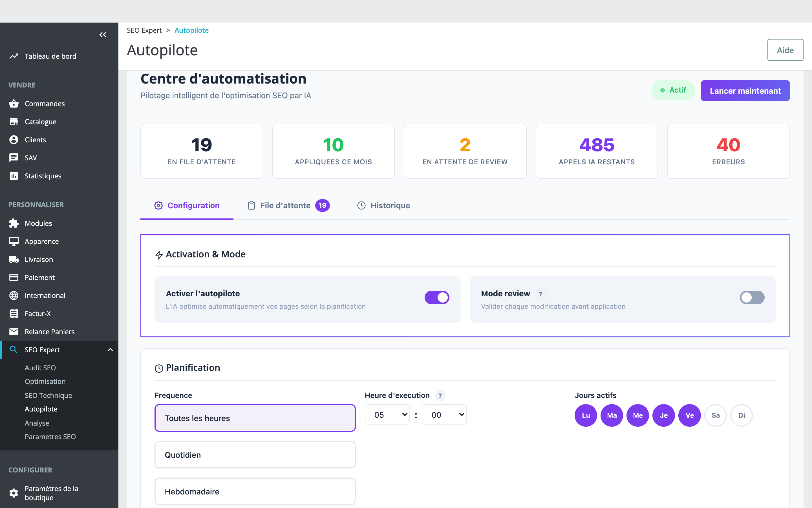Viewport: 812px width, 508px height.
Task: Click the Commandes basket icon
Action: (14, 104)
